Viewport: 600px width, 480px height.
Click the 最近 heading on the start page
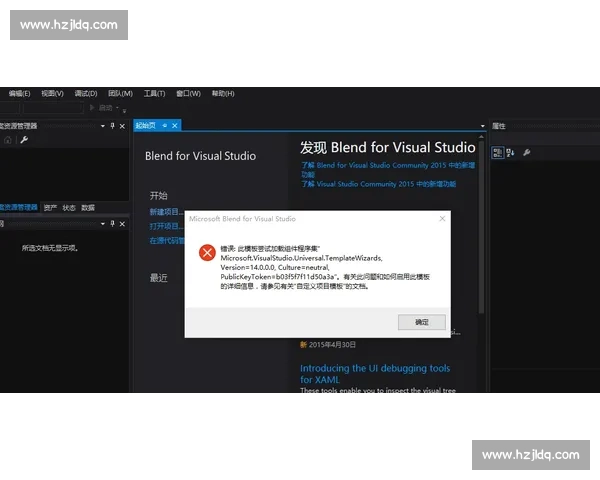click(x=158, y=278)
